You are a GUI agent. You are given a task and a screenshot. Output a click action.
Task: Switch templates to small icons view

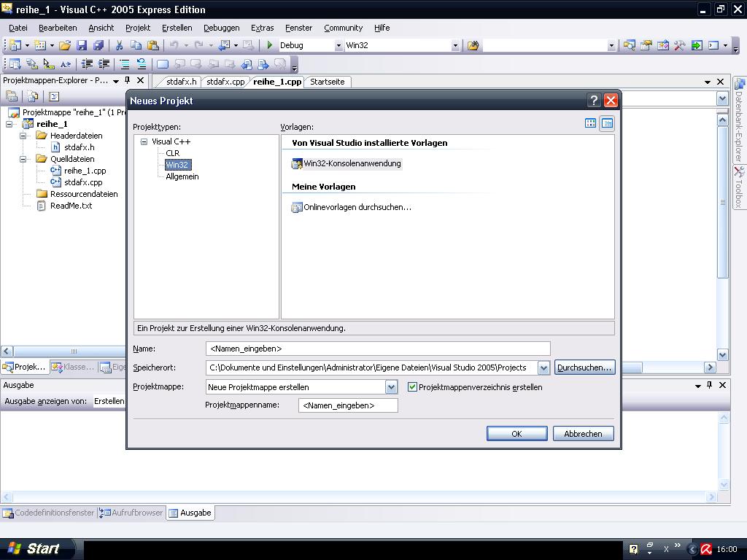click(x=607, y=123)
